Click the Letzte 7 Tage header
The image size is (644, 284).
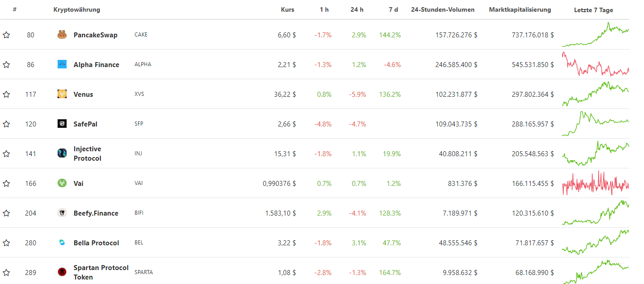pyautogui.click(x=594, y=10)
